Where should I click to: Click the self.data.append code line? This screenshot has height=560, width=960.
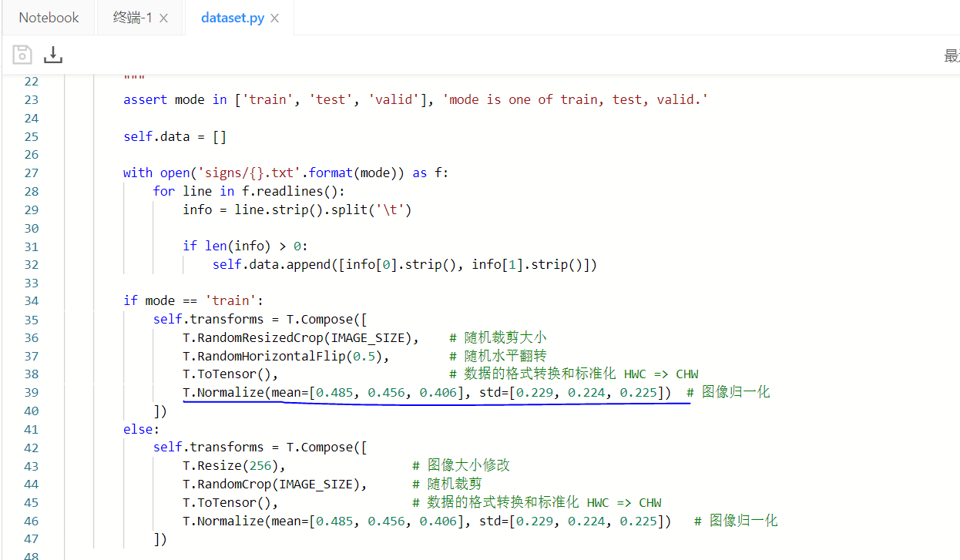(x=405, y=264)
